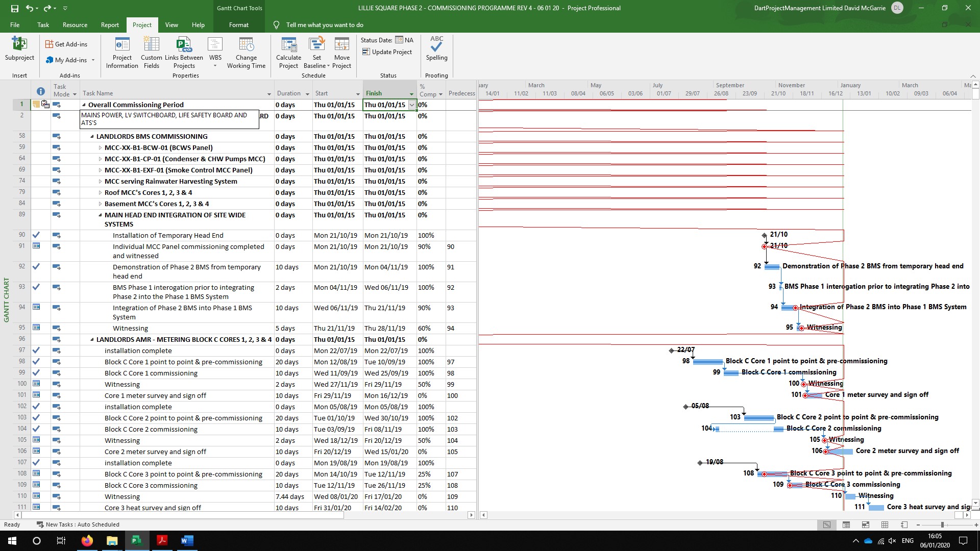Viewport: 980px width, 551px height.
Task: Click the Subproject icon
Action: [19, 45]
